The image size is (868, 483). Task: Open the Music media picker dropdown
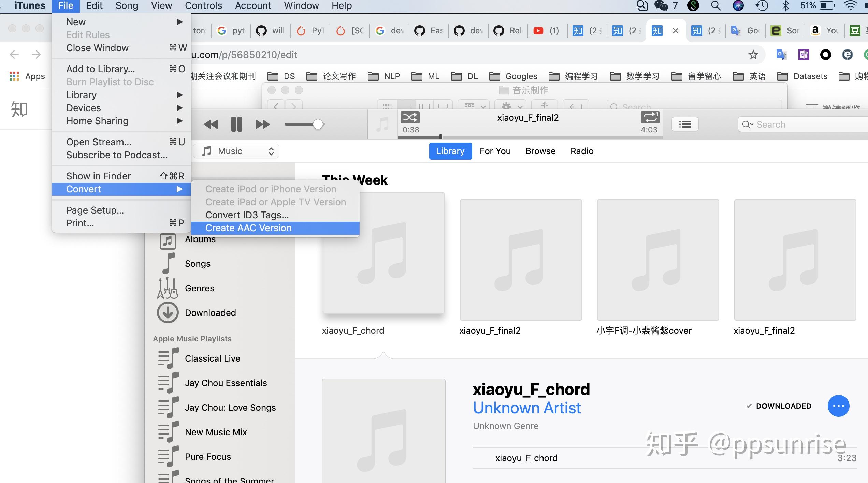[x=236, y=151]
